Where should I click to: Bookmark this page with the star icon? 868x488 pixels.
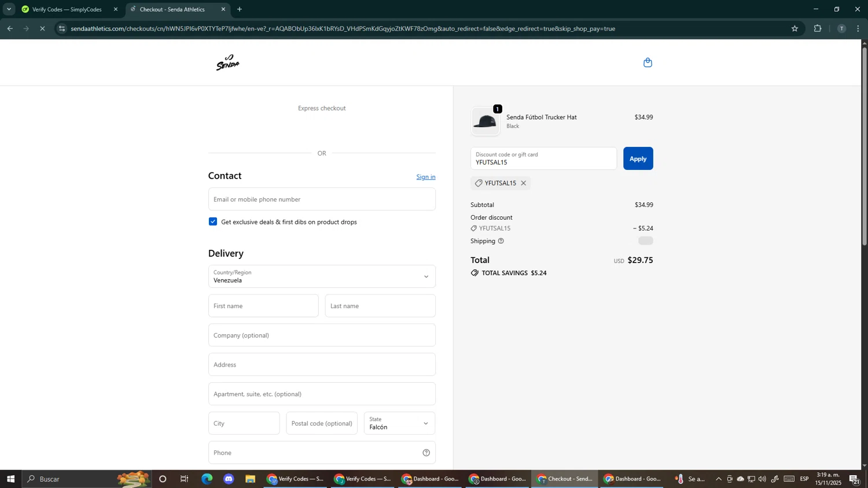coord(795,28)
